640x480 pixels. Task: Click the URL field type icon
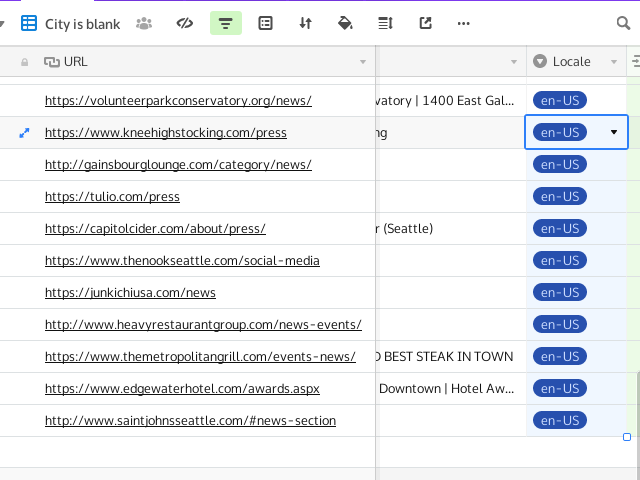52,62
